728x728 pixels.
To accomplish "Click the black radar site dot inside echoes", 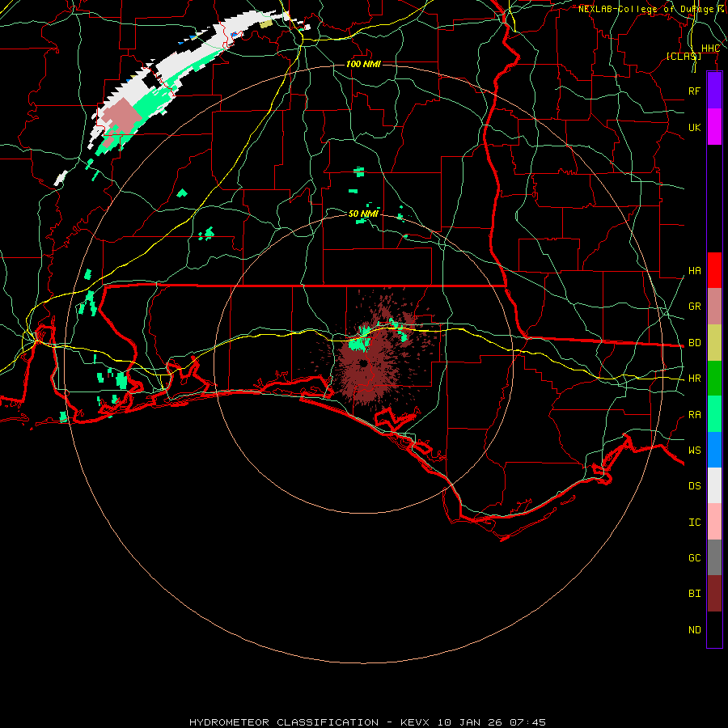I will coord(363,363).
